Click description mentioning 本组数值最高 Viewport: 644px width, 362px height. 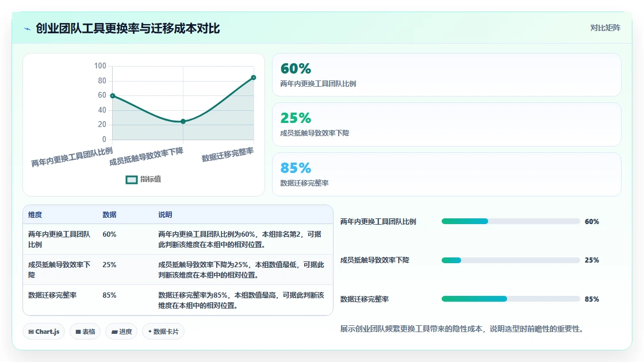241,300
